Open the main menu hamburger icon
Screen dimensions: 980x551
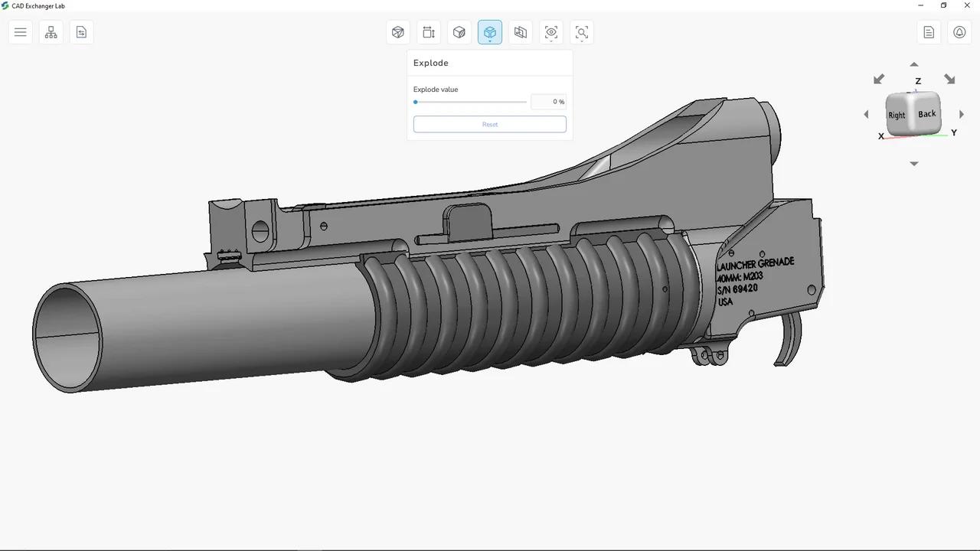point(20,32)
